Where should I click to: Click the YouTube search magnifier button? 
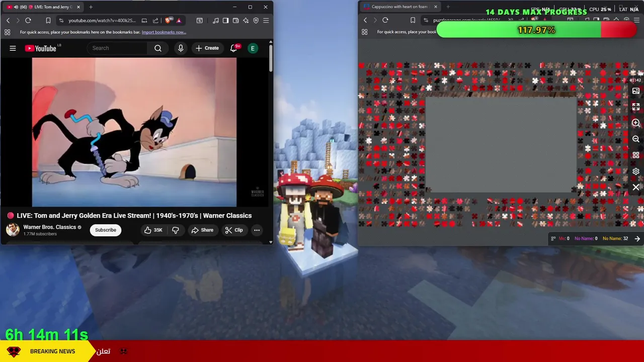[x=158, y=48]
